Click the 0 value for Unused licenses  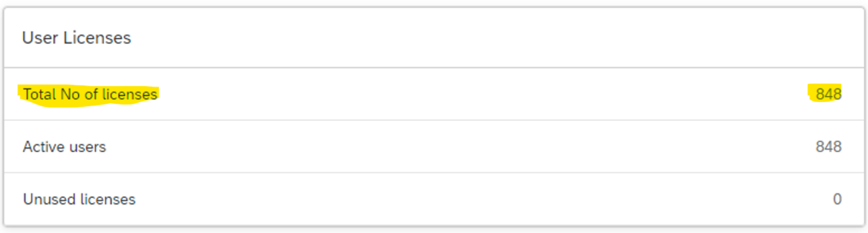[x=837, y=199]
